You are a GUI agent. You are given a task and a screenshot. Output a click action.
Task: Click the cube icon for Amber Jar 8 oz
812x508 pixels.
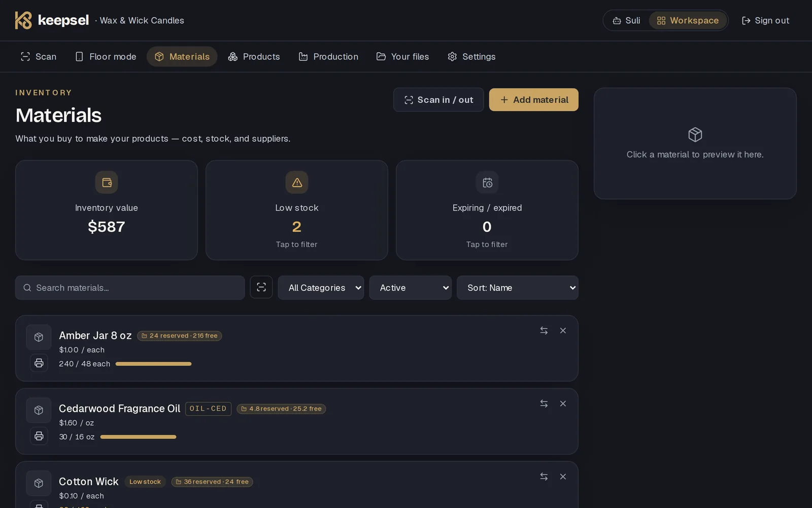tap(39, 337)
